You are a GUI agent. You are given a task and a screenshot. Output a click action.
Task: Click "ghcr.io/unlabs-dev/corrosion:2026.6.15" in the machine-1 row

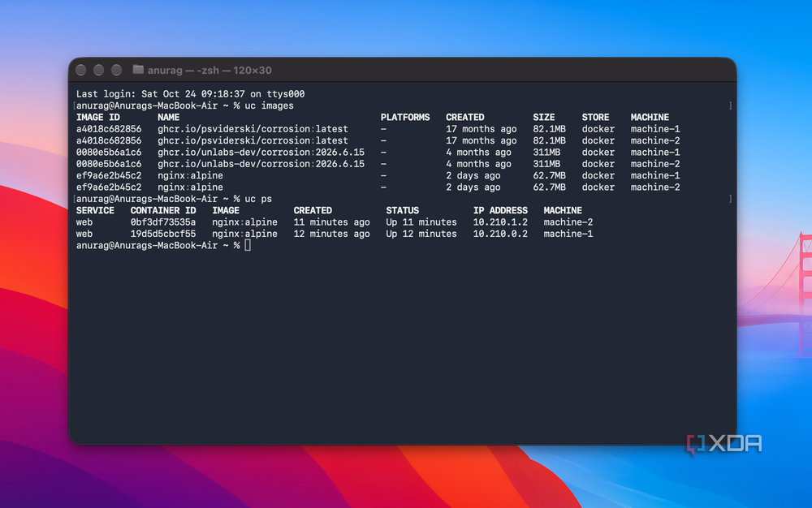tap(261, 152)
